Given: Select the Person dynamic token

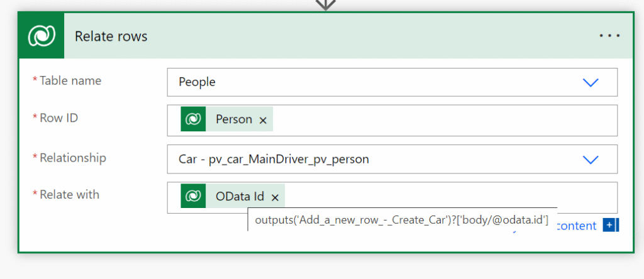Looking at the screenshot, I should [x=234, y=119].
